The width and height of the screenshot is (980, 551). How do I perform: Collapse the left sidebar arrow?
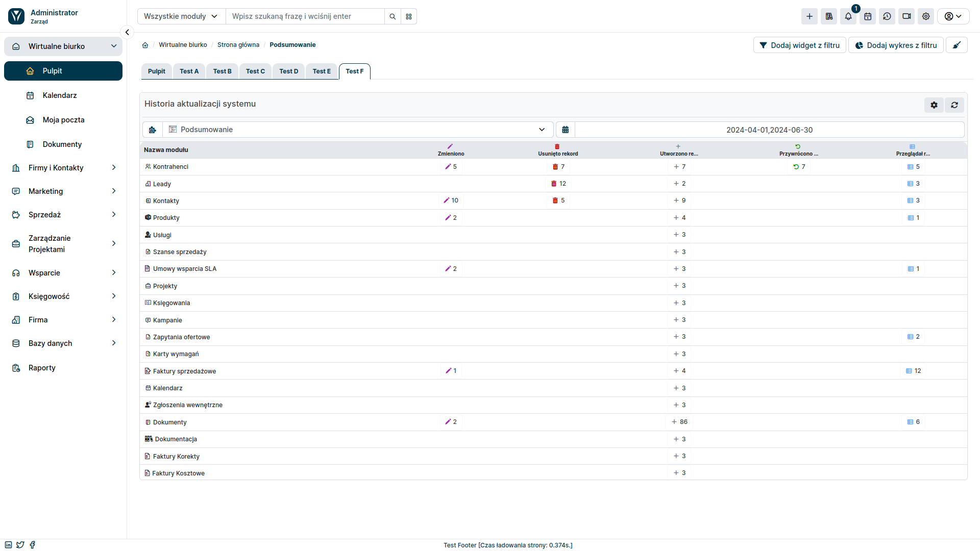click(127, 32)
